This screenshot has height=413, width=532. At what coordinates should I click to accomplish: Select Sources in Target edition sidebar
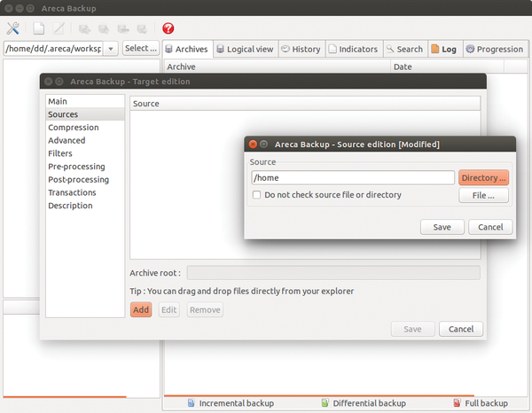pos(85,114)
